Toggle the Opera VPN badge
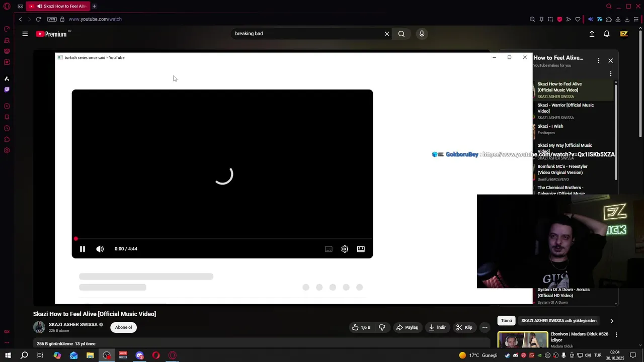This screenshot has width=644, height=362. 52,19
